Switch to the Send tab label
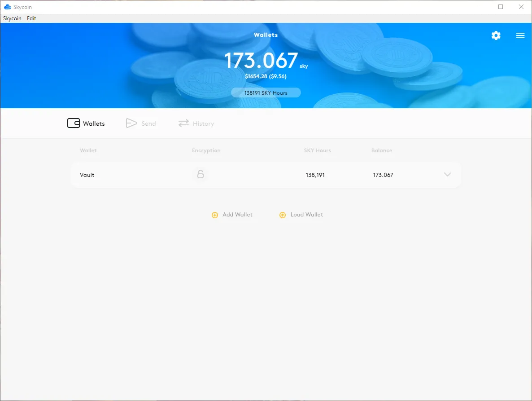Image resolution: width=532 pixels, height=401 pixels. coord(148,123)
